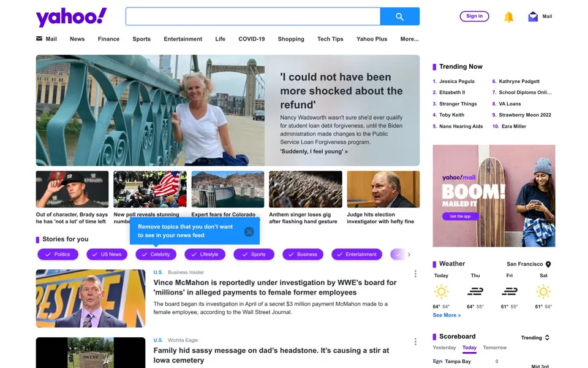Open trending topic Nano Hearing Aids
Image resolution: width=588 pixels, height=368 pixels.
pyautogui.click(x=461, y=126)
